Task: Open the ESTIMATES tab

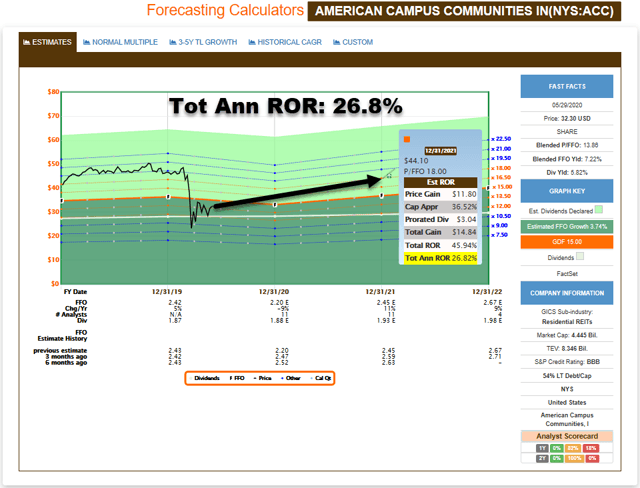Action: (47, 42)
